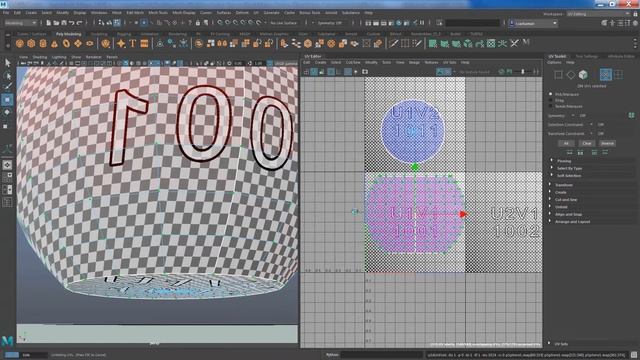Click the Mirror shelf icon

pos(222,43)
